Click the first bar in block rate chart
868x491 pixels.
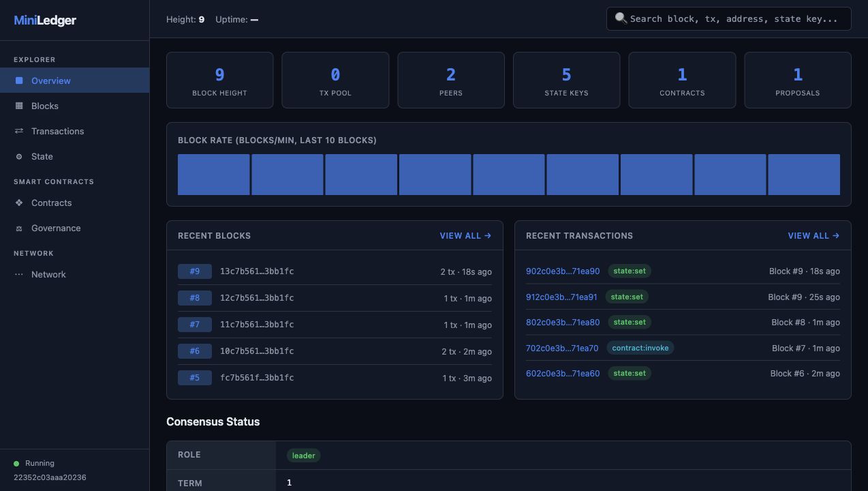[x=214, y=175]
